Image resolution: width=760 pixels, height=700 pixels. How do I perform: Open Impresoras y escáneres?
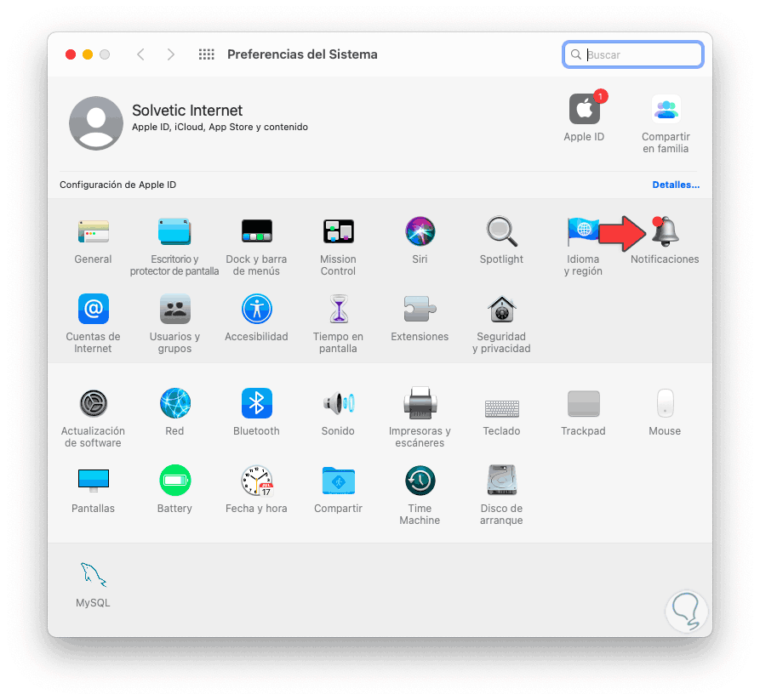(420, 403)
